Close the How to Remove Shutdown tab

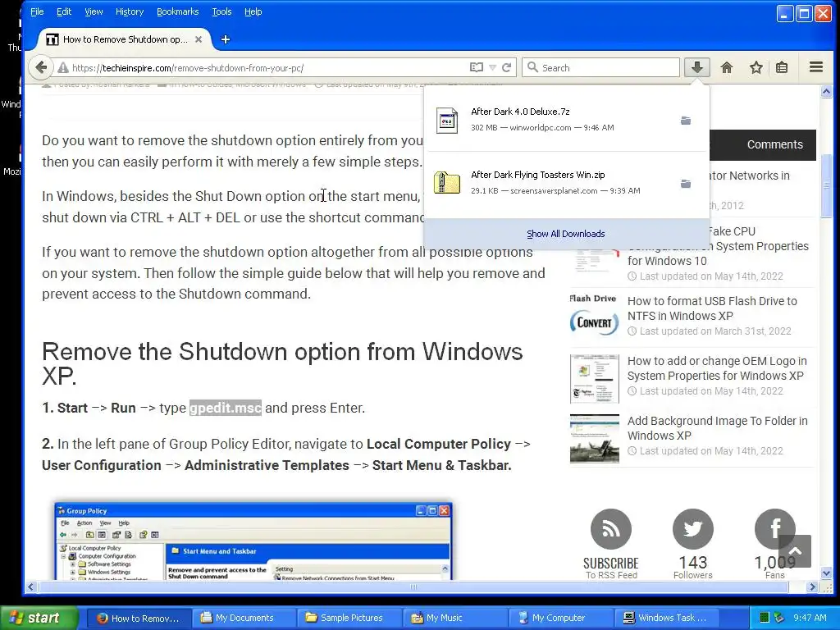click(x=199, y=39)
